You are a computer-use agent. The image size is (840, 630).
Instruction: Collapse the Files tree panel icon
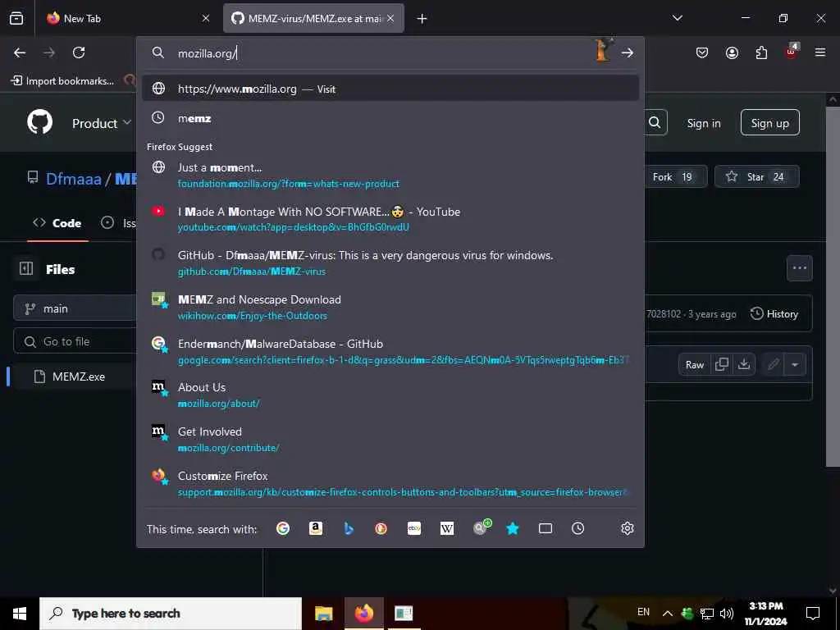[x=26, y=268]
